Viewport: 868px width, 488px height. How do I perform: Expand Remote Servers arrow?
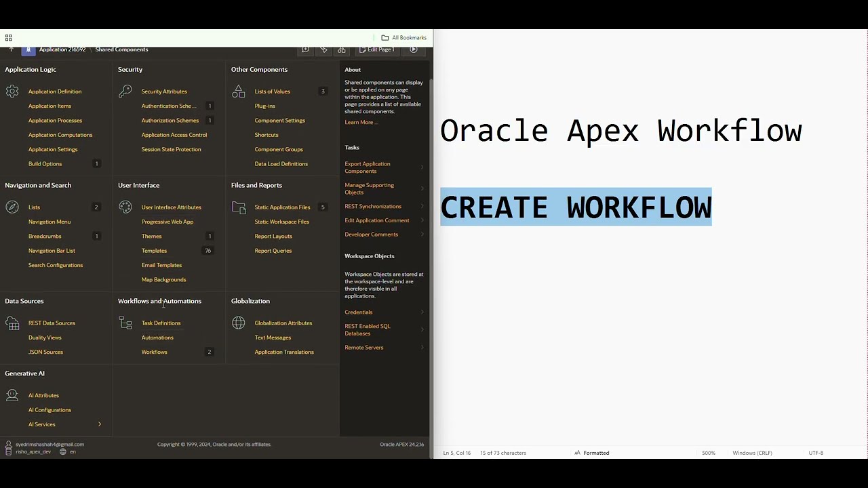click(422, 348)
